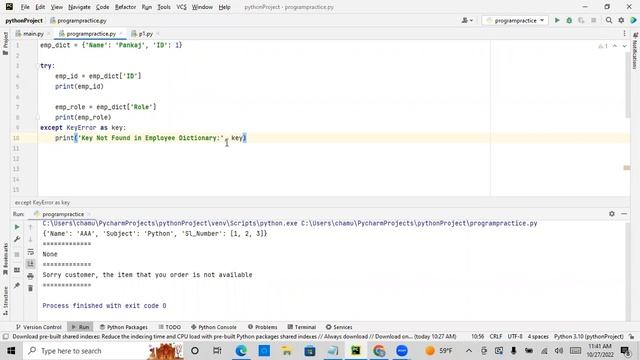Image resolution: width=640 pixels, height=360 pixels.
Task: Open Run panel gear options
Action: click(x=611, y=214)
